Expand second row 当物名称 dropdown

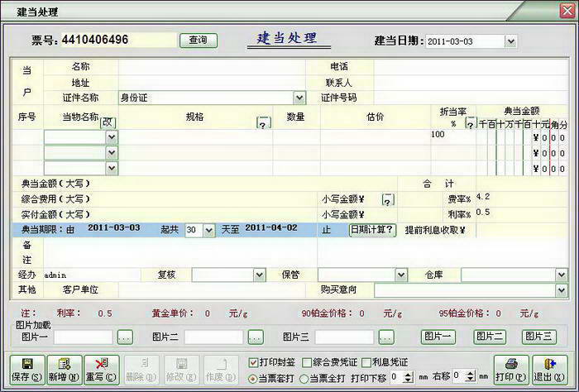coord(112,153)
